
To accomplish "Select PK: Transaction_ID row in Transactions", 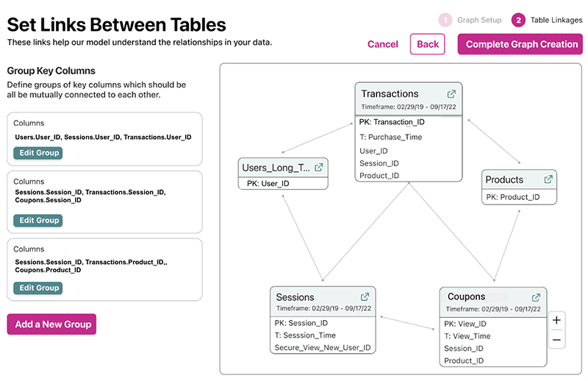I will [x=392, y=122].
